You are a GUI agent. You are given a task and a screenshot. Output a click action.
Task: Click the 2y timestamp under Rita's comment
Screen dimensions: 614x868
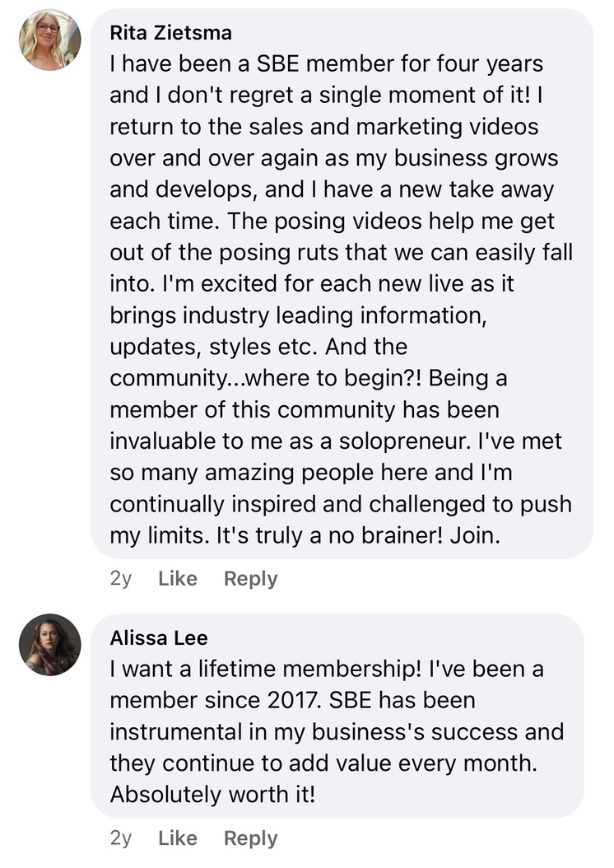(x=120, y=579)
